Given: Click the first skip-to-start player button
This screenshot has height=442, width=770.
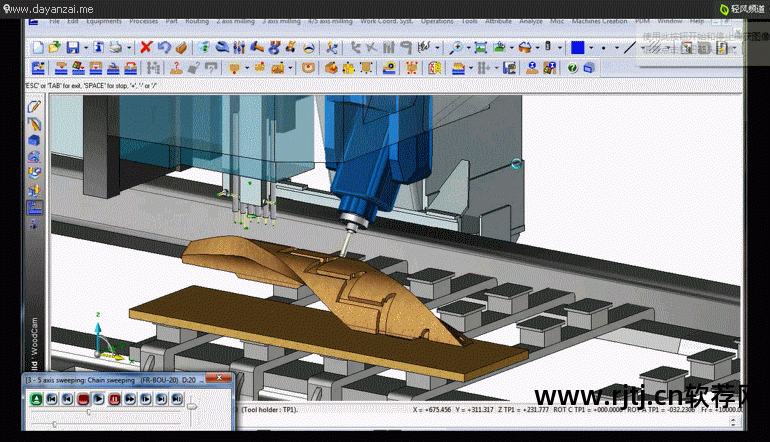Looking at the screenshot, I should tap(52, 399).
